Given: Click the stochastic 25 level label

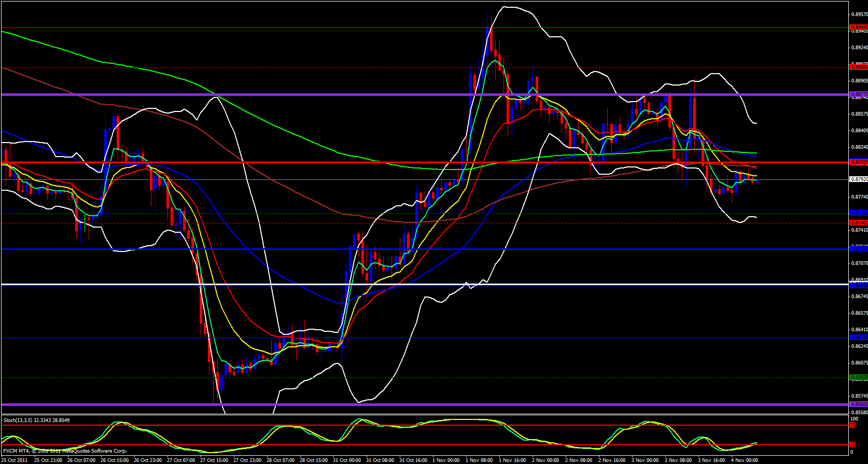Looking at the screenshot, I should (x=852, y=445).
